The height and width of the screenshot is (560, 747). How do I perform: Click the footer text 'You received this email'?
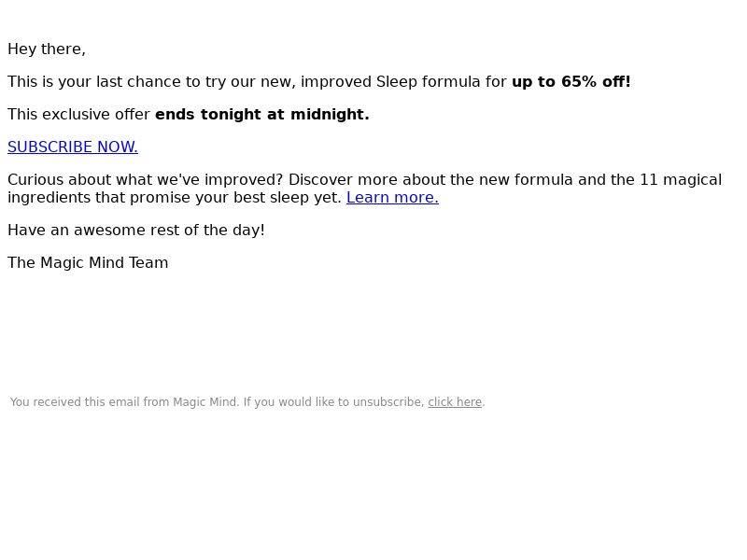75,402
